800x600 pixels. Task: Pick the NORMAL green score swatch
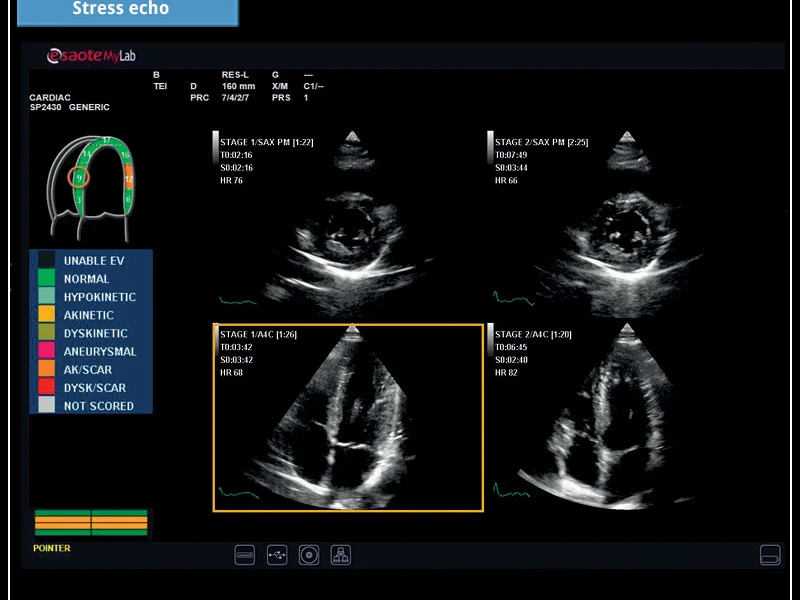point(46,279)
